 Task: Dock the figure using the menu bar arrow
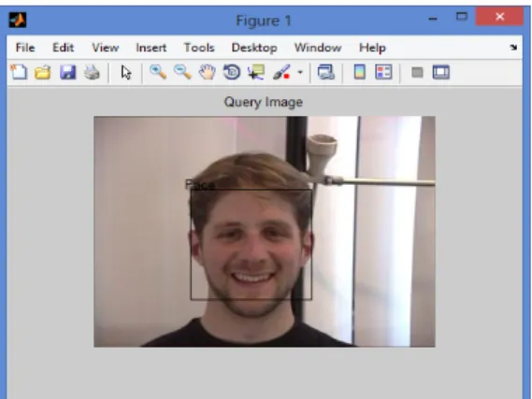pos(513,48)
